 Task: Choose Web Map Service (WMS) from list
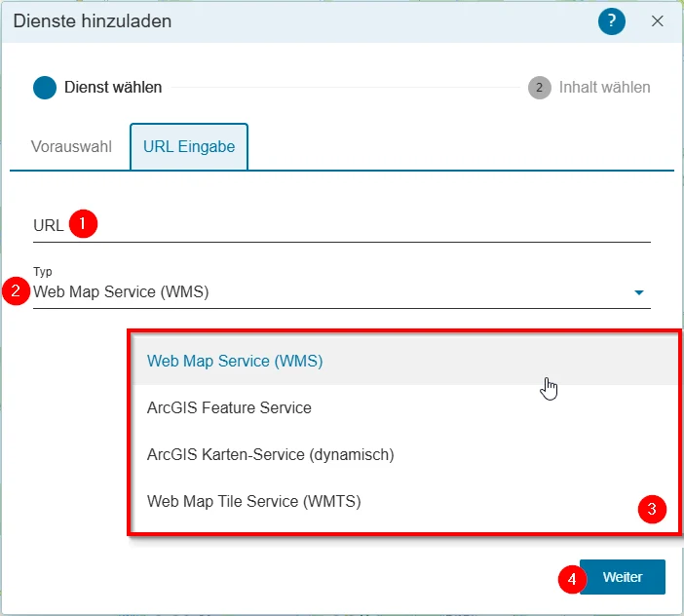(405, 361)
